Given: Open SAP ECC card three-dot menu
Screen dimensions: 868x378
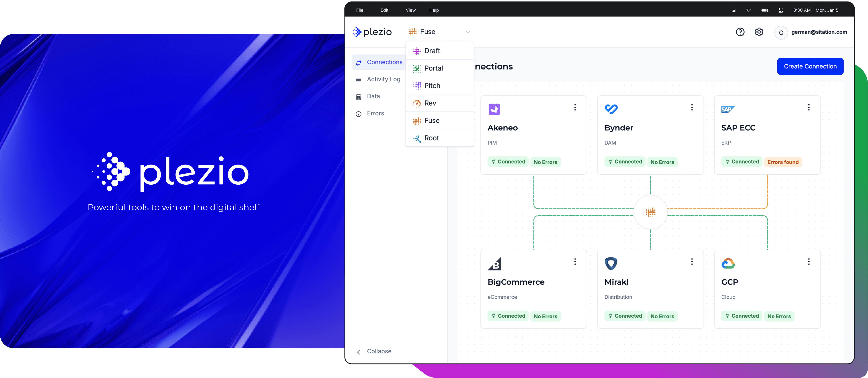Looking at the screenshot, I should [809, 108].
